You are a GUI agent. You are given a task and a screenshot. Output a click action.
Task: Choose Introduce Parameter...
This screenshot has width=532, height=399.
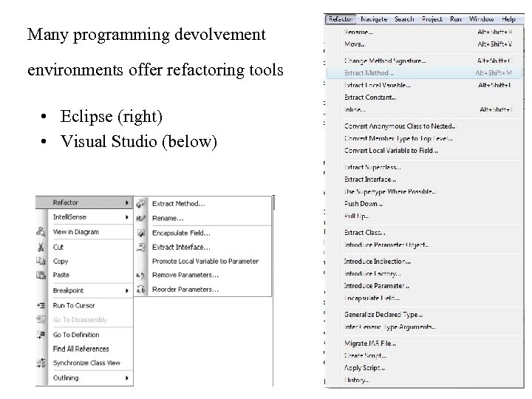click(424, 286)
